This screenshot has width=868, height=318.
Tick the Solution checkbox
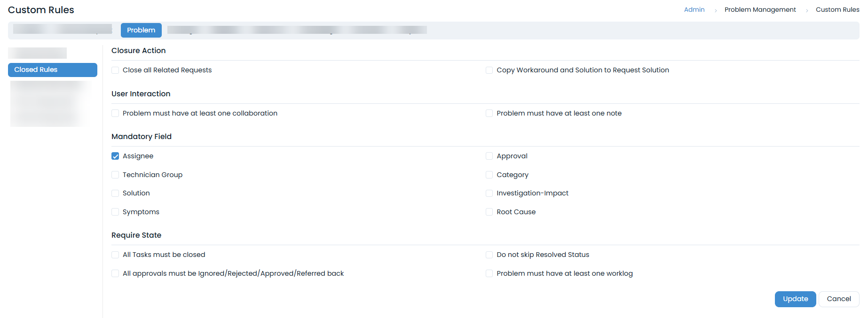tap(115, 194)
